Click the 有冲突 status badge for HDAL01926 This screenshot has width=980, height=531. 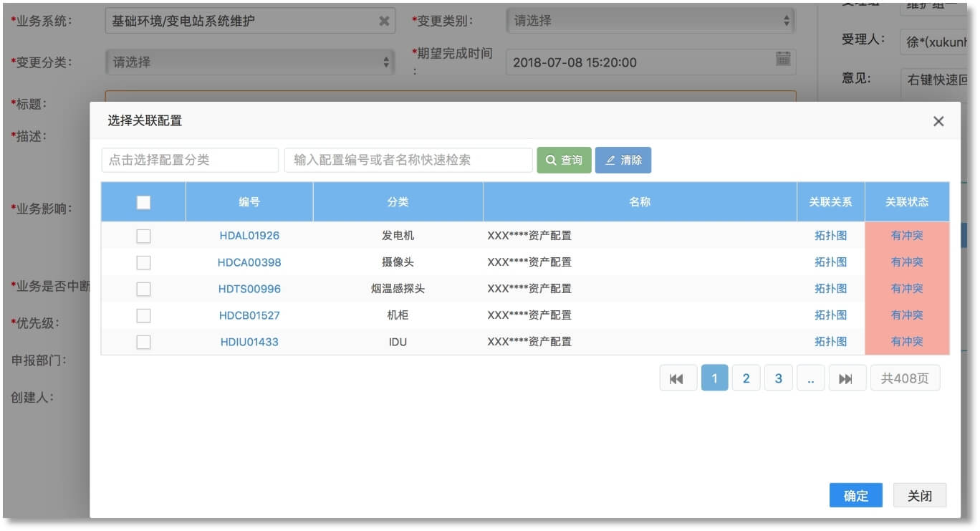(x=906, y=236)
